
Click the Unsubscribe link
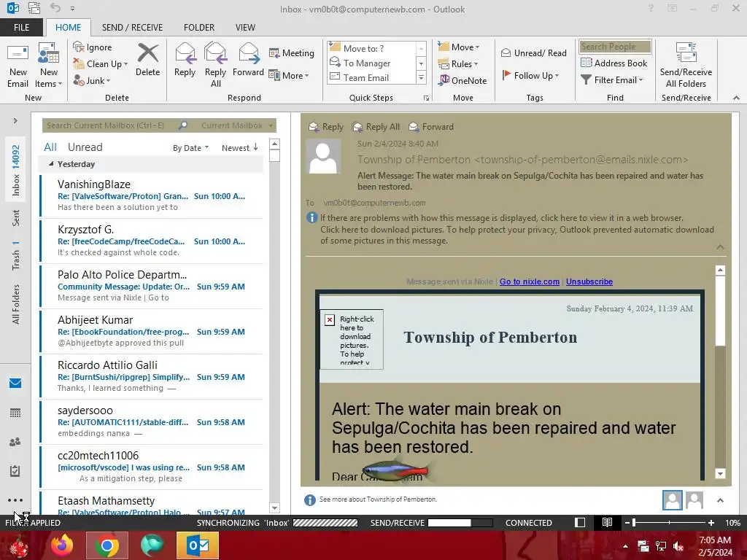tap(589, 281)
